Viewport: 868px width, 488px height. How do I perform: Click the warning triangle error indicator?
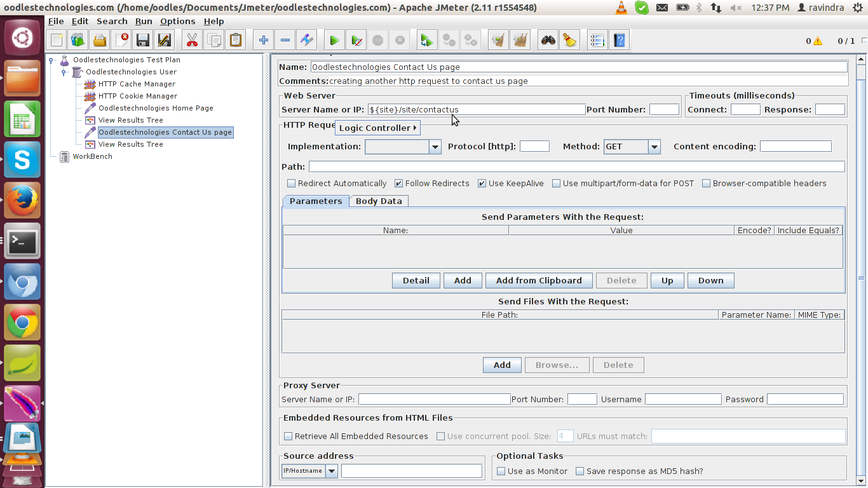pyautogui.click(x=818, y=41)
